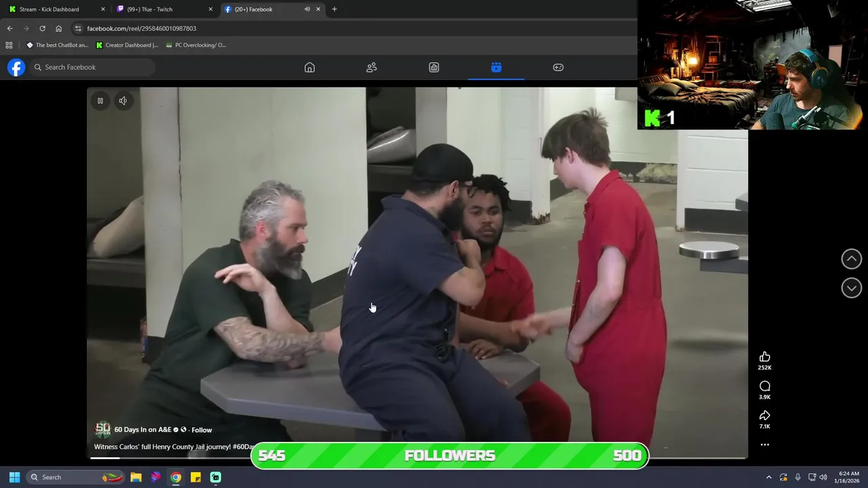Click the Windows taskbar Search box
The image size is (868, 488).
[76, 477]
